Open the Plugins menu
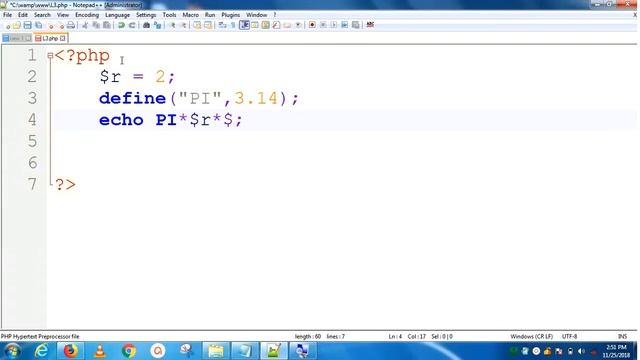Viewport: 640px width, 360px height. pyautogui.click(x=231, y=15)
